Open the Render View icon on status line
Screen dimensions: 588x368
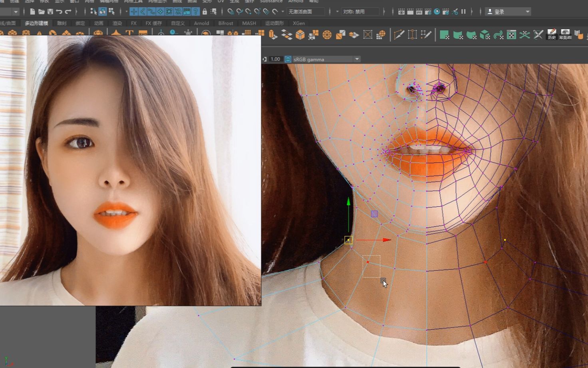[x=401, y=12]
